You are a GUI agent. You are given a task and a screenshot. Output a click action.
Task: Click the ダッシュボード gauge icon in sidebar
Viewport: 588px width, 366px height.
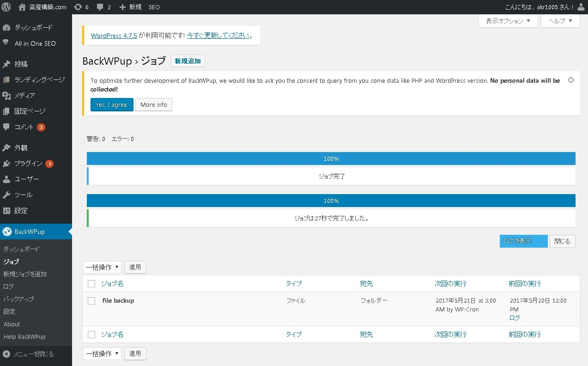click(6, 28)
